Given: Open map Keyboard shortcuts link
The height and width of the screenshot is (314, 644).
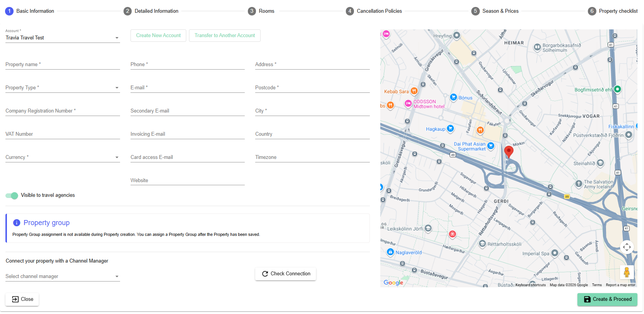Looking at the screenshot, I should pos(530,285).
